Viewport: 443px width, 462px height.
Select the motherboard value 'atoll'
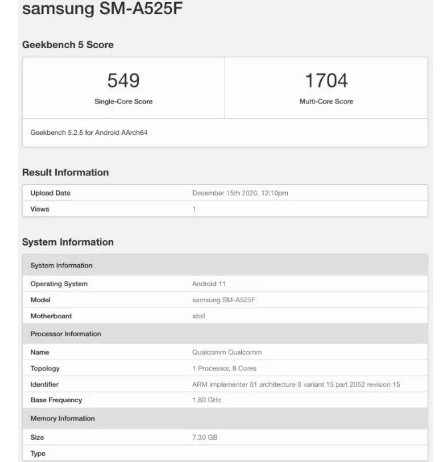(x=199, y=316)
